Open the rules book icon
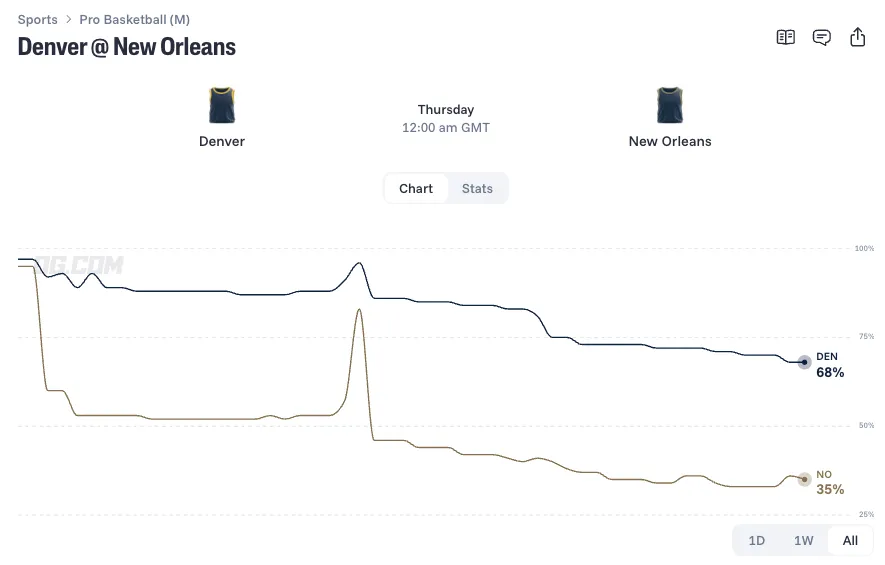 point(785,37)
